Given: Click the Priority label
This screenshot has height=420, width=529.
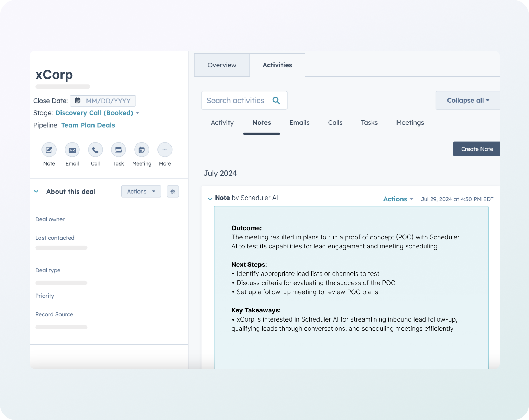Looking at the screenshot, I should pyautogui.click(x=45, y=296).
